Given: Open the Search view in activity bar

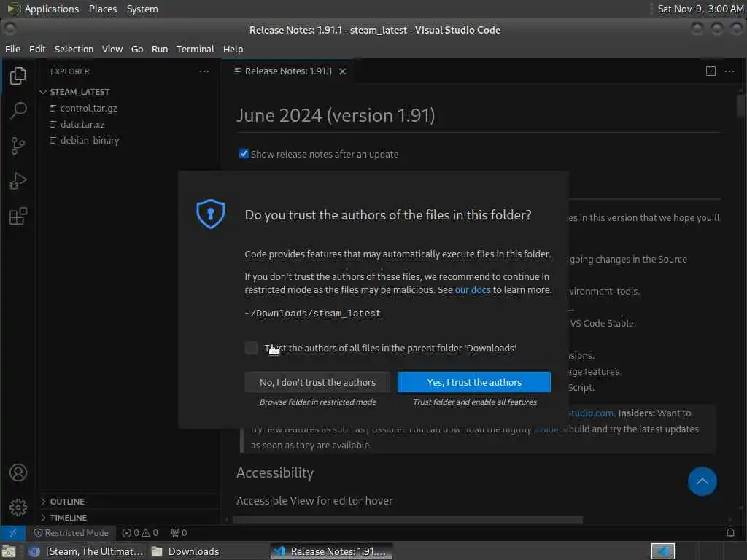Looking at the screenshot, I should point(18,111).
